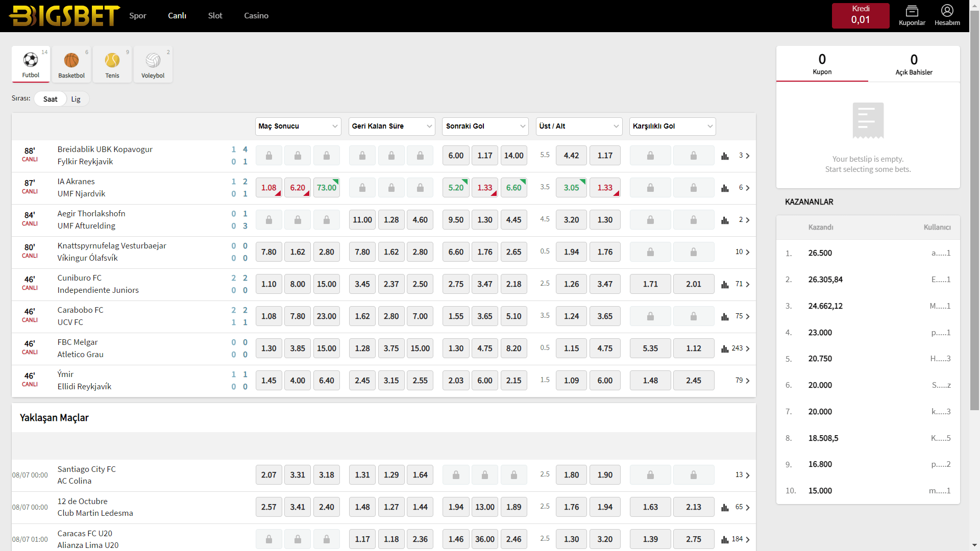Open the Casino menu item
This screenshot has height=551, width=980.
pos(256,16)
